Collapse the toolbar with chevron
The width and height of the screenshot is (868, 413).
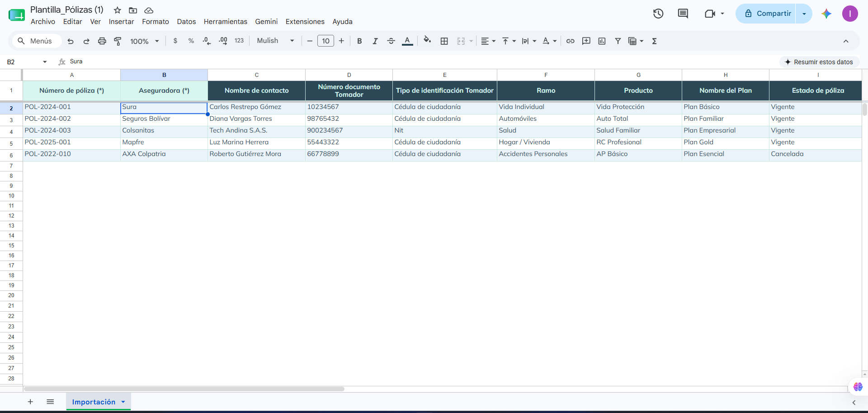point(846,41)
